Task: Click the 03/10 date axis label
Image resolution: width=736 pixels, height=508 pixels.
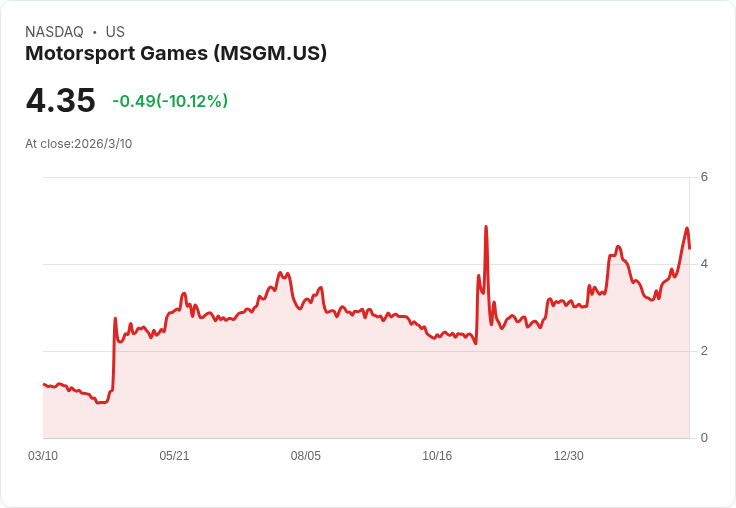Action: (43, 456)
